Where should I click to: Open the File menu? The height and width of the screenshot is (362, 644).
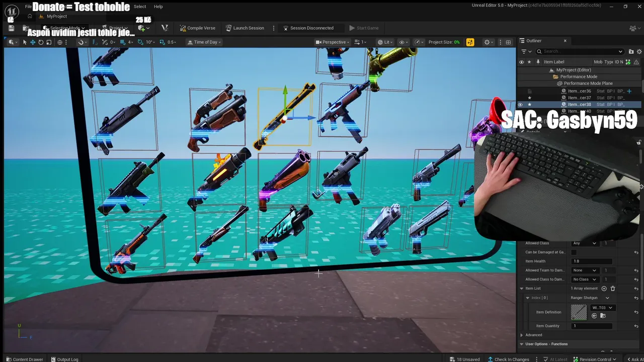(x=29, y=7)
